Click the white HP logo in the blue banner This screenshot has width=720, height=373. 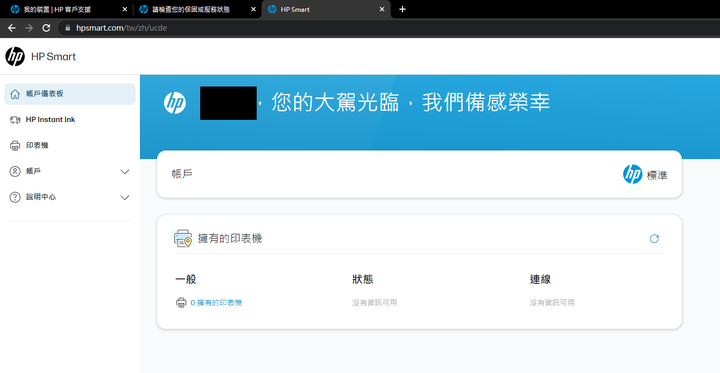(x=175, y=103)
